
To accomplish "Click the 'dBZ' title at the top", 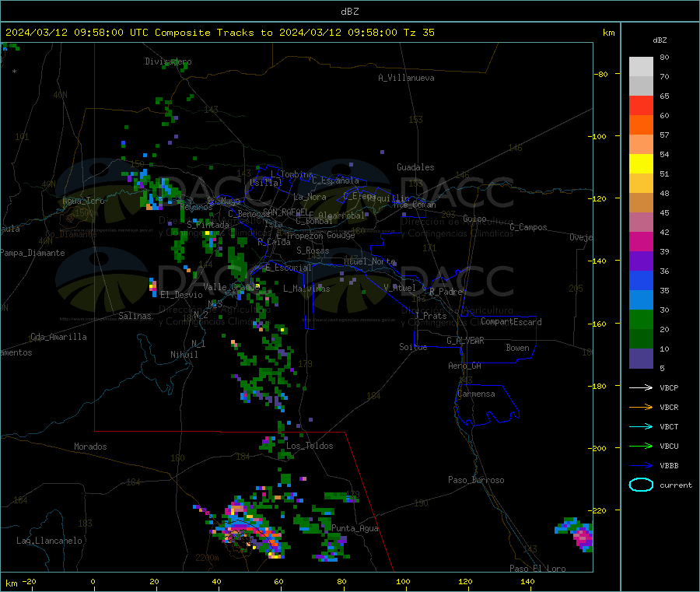I will point(349,12).
